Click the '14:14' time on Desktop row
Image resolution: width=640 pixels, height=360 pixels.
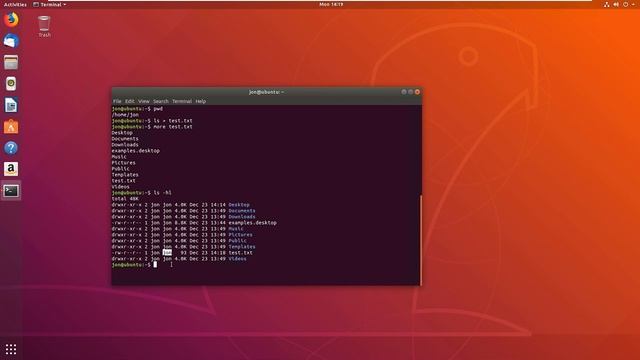218,204
